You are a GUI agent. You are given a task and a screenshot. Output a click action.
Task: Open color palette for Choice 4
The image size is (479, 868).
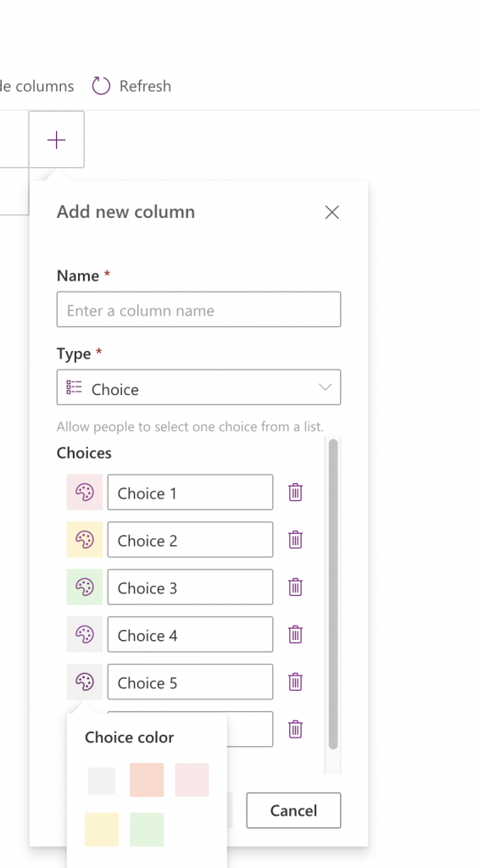[85, 634]
